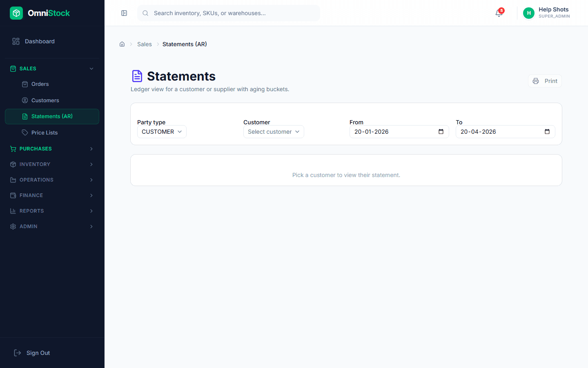Click the REPORTS section label
Viewport: 588px width, 368px height.
31,211
